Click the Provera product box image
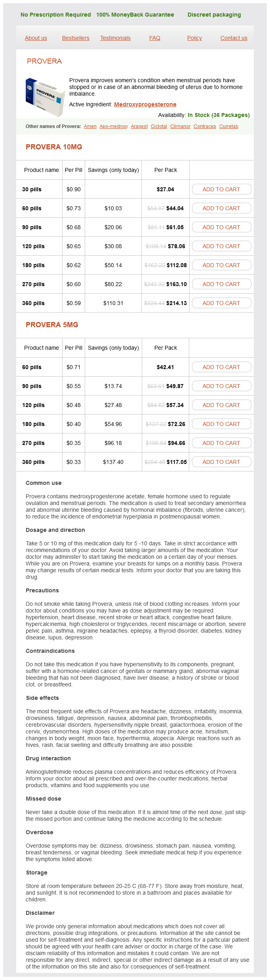Screen dimensions: 270x980 (x=45, y=97)
